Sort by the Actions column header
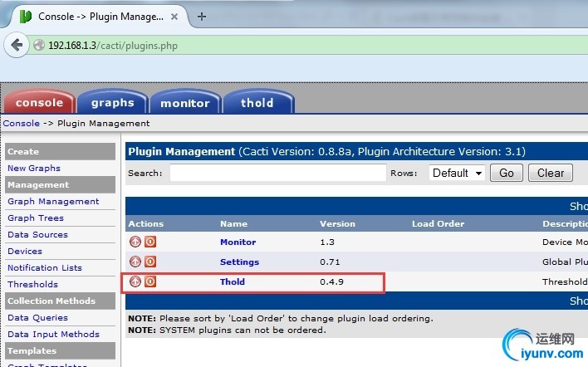This screenshot has height=367, width=588. pyautogui.click(x=146, y=224)
